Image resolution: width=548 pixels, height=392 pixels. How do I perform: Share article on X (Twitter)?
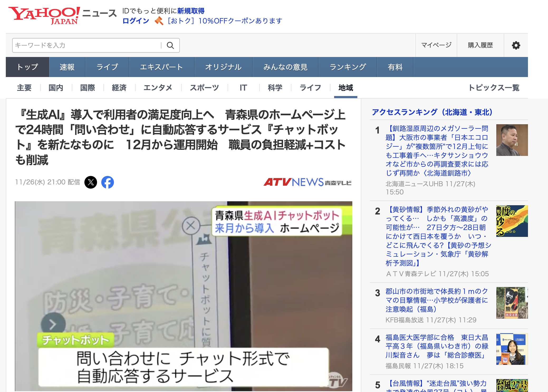click(91, 182)
